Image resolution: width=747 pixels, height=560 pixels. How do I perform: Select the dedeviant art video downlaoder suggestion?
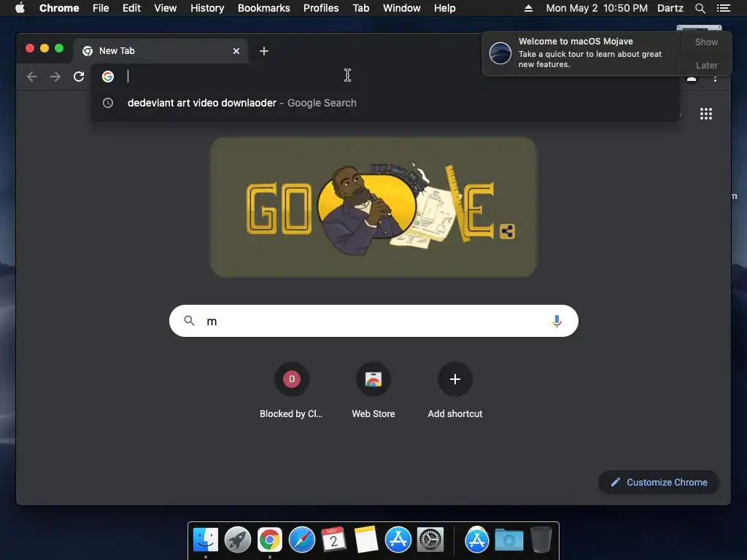[x=385, y=103]
